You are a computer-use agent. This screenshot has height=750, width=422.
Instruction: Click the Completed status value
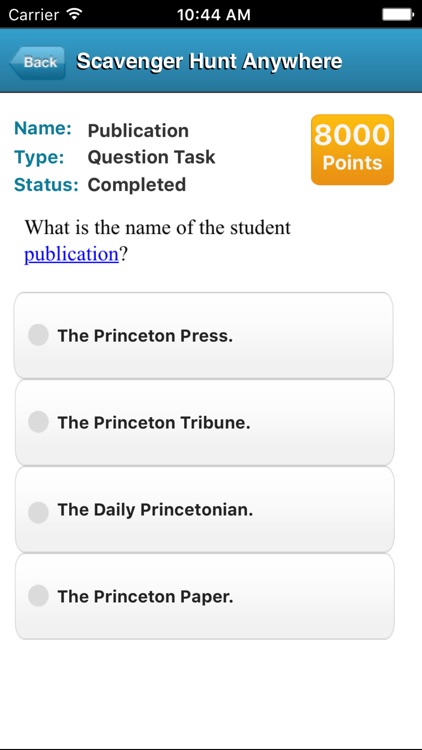(x=137, y=185)
